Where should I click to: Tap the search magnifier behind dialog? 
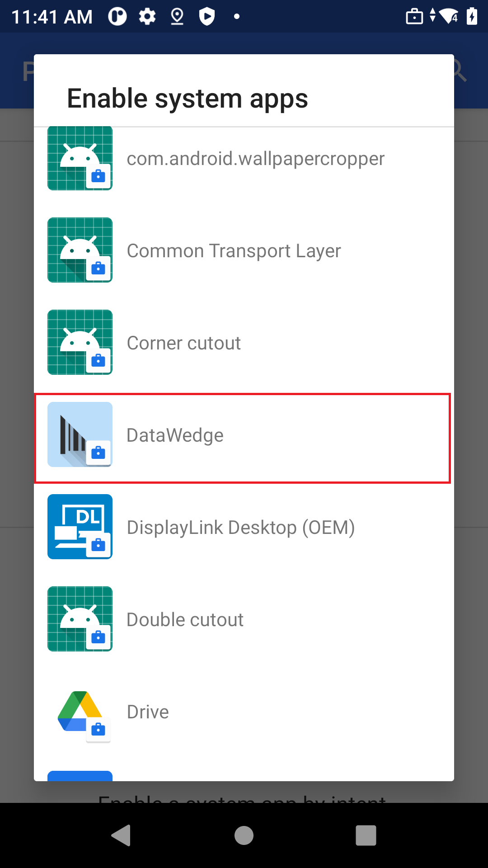tap(460, 71)
